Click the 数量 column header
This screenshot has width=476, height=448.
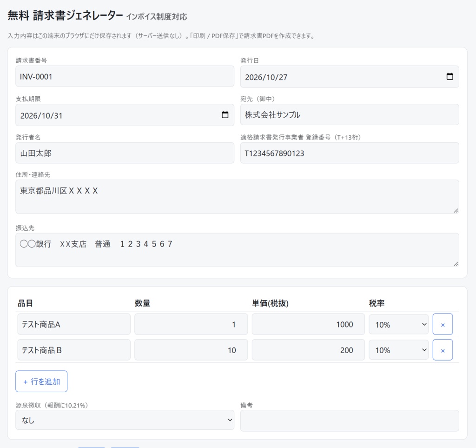tap(142, 303)
